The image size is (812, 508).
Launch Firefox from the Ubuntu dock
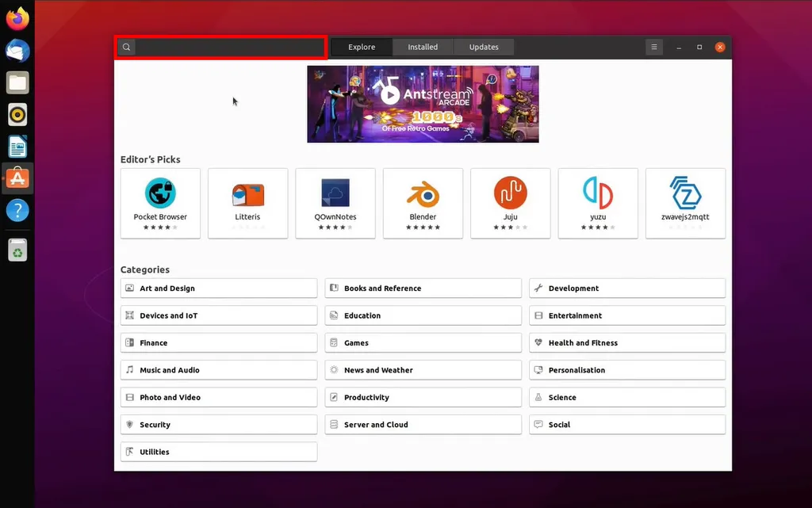(17, 19)
